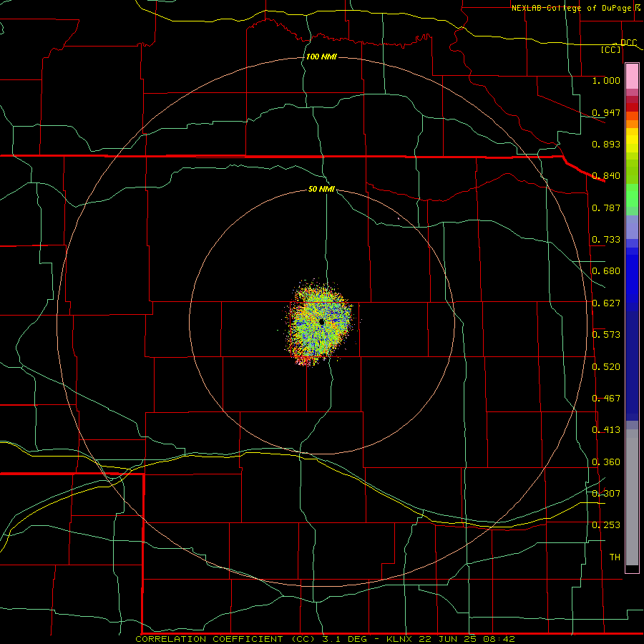Screen dimensions: 644x644
Task: Pick the lavender segment of color bar
Action: coord(632,227)
